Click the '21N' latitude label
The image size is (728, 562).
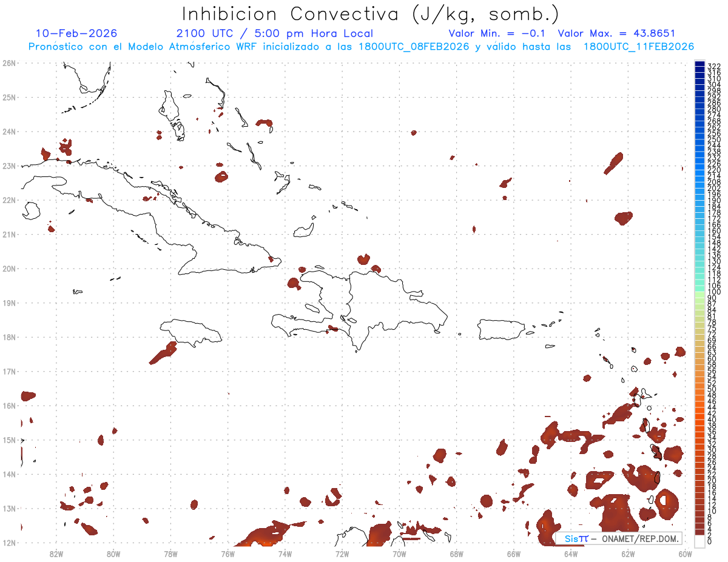point(9,234)
